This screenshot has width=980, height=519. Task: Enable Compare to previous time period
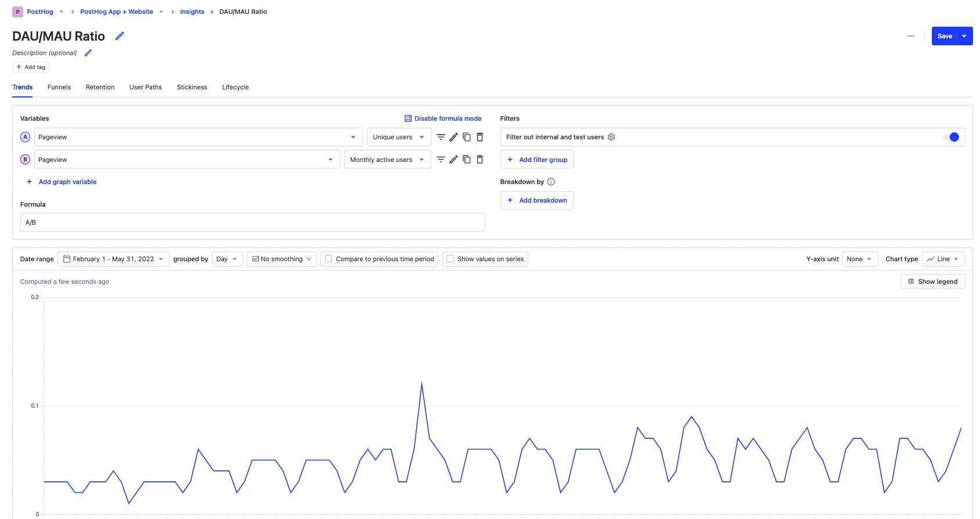[329, 259]
